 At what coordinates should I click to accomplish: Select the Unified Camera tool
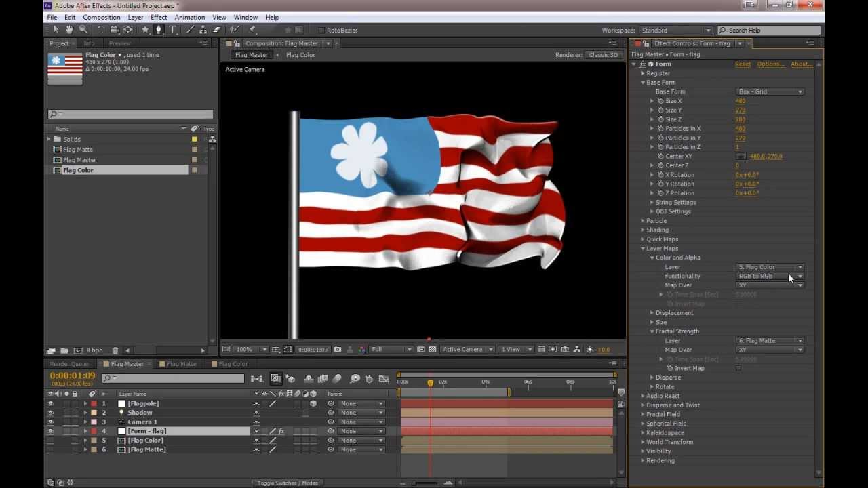pyautogui.click(x=114, y=30)
